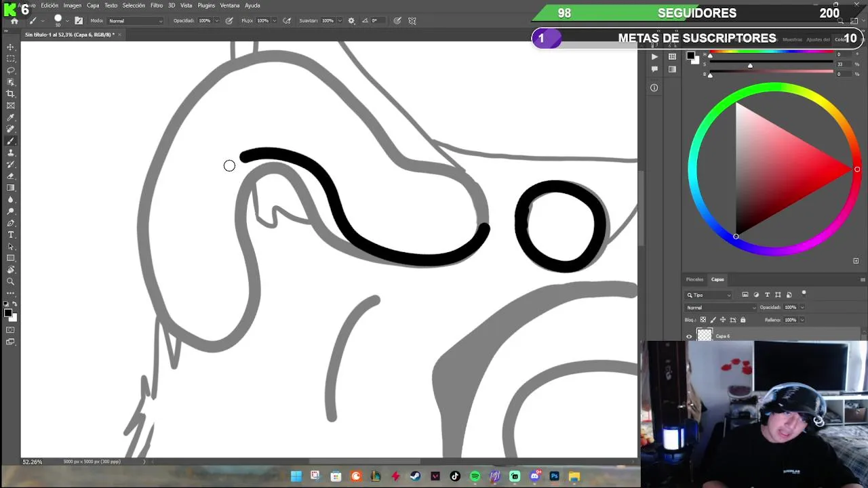
Task: Expand the Suavizar dropdown arrow
Action: pyautogui.click(x=339, y=21)
